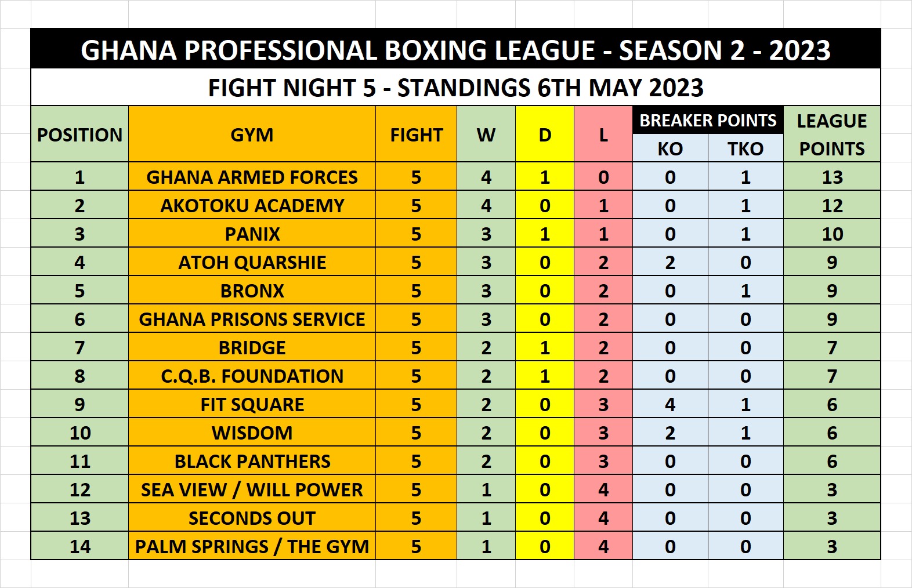
Task: Select the Ghana Professional Boxing League title banner
Action: pos(455,50)
